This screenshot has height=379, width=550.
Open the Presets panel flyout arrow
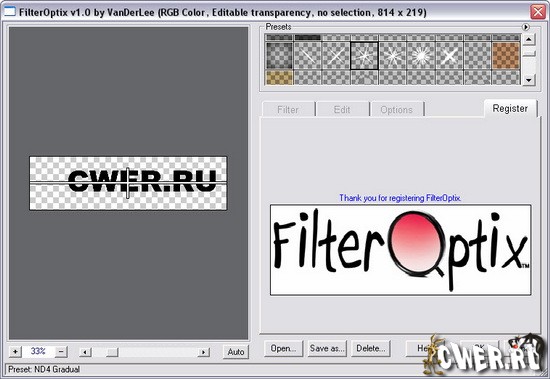tap(525, 27)
